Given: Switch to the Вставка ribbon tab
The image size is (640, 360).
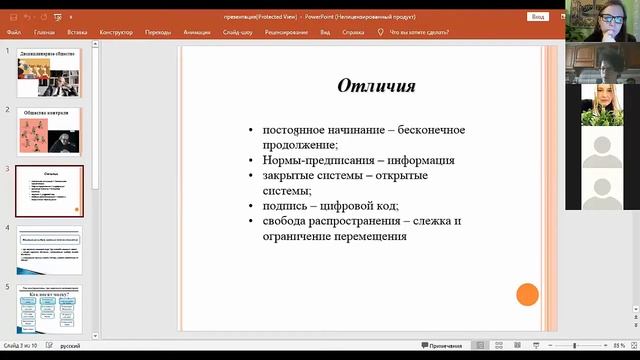Looking at the screenshot, I should 77,32.
